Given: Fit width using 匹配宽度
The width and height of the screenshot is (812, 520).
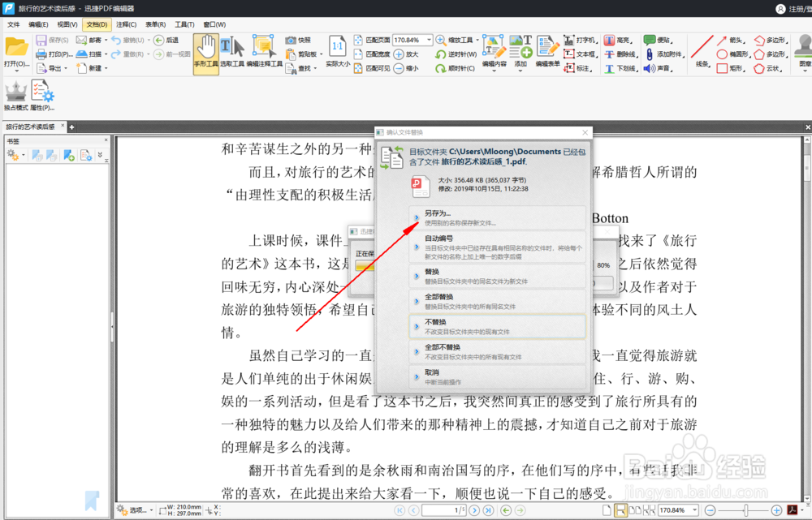Looking at the screenshot, I should (x=372, y=54).
